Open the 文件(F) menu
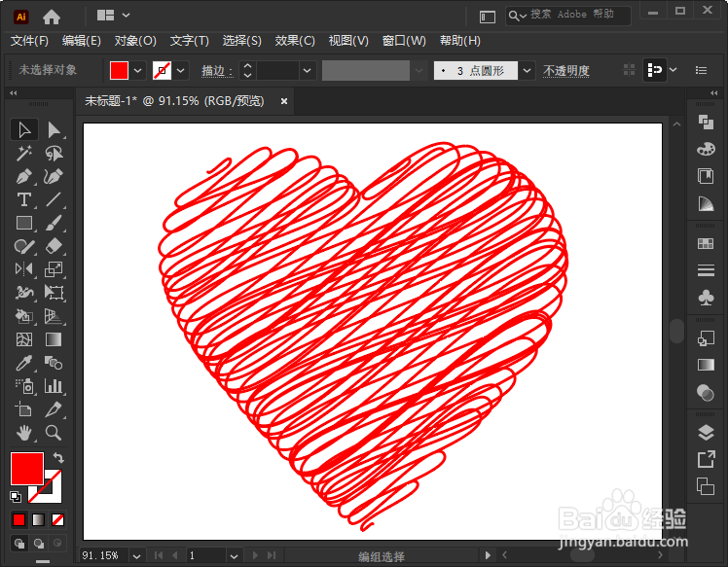 [29, 41]
